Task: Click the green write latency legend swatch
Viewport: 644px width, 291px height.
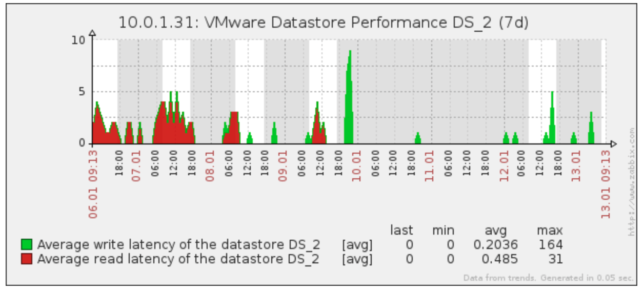Action: tap(27, 244)
